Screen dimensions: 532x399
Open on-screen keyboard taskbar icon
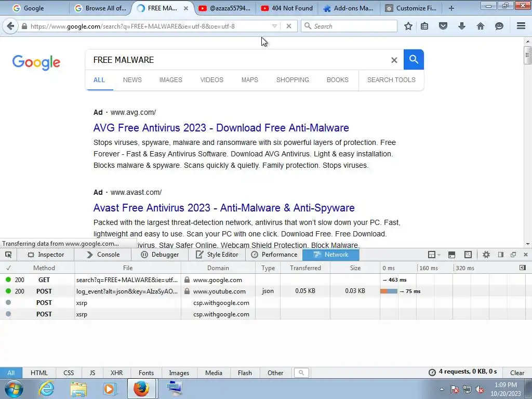(x=175, y=389)
